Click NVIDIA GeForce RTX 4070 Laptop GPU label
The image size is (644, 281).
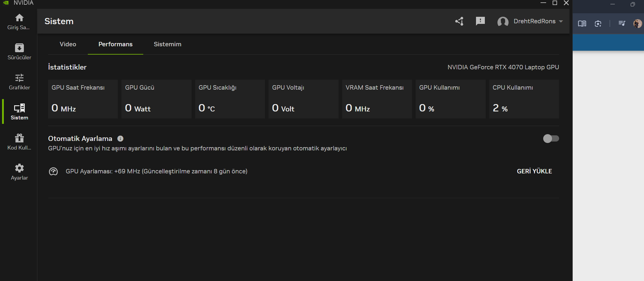tap(503, 67)
